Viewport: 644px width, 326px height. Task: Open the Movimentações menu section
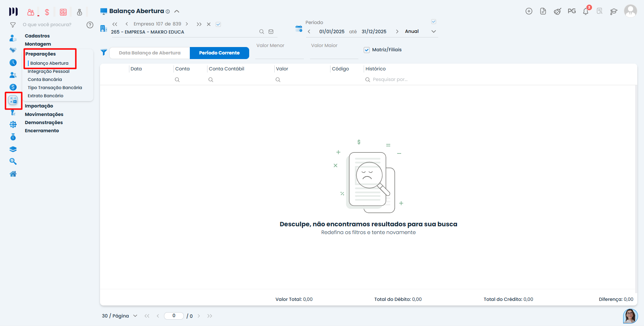point(44,114)
